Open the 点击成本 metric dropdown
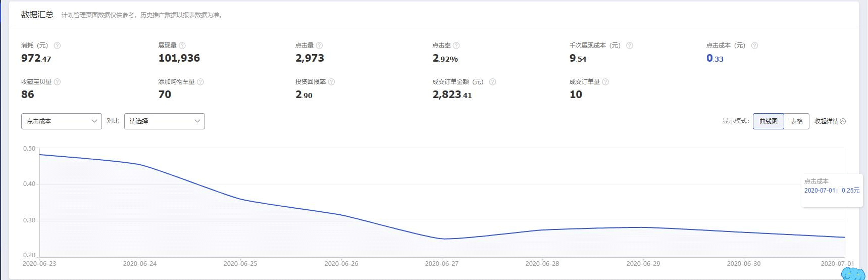The width and height of the screenshot is (868, 280). (62, 121)
